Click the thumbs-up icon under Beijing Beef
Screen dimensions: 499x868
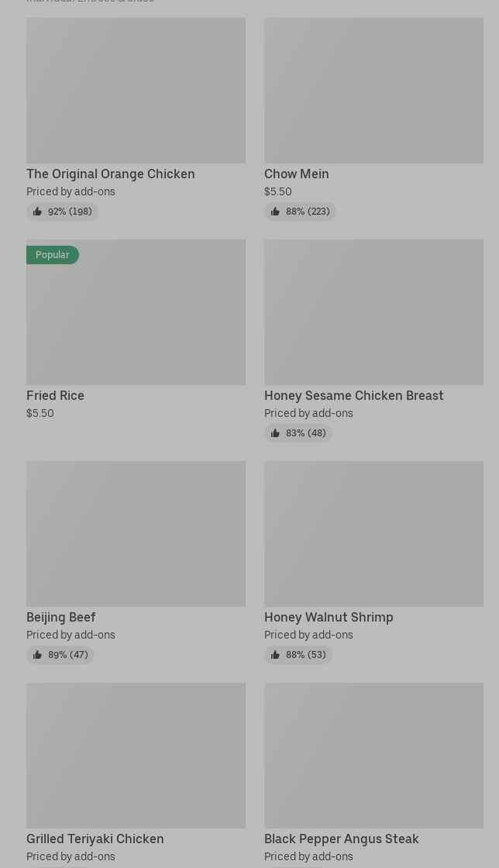(37, 655)
